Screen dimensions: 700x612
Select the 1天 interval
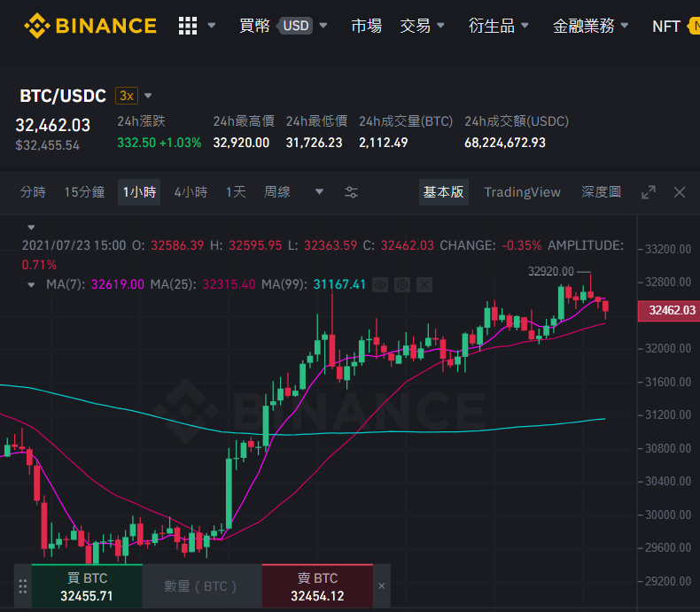point(236,192)
